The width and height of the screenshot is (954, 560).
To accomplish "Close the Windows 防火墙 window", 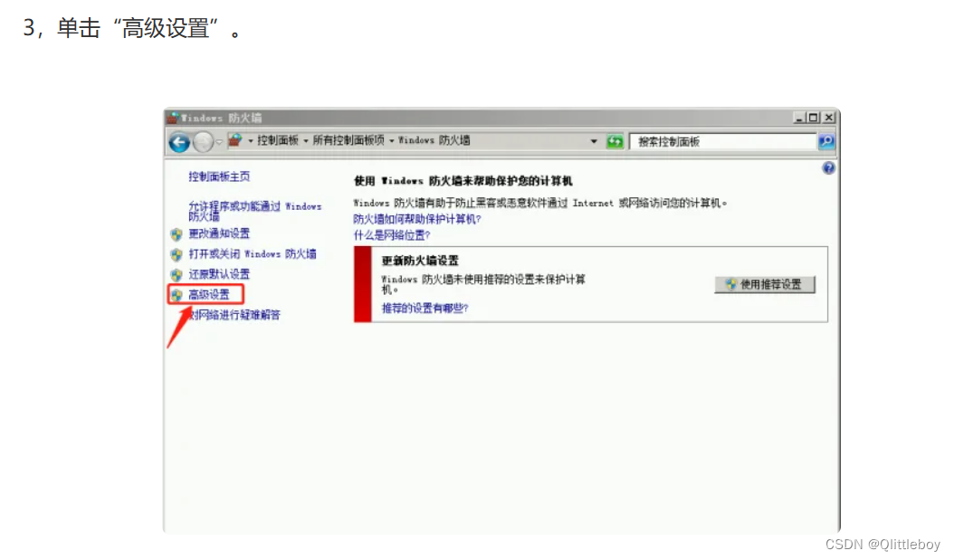I will [x=829, y=118].
